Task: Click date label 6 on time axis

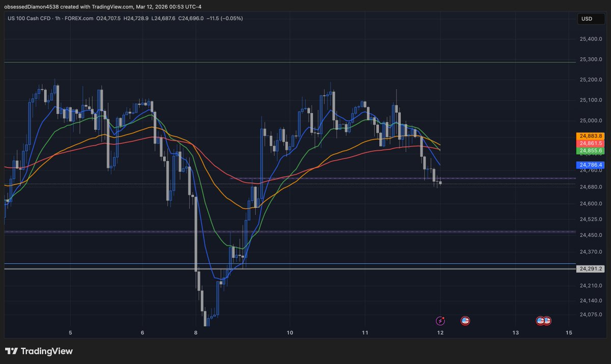Action: pos(143,332)
